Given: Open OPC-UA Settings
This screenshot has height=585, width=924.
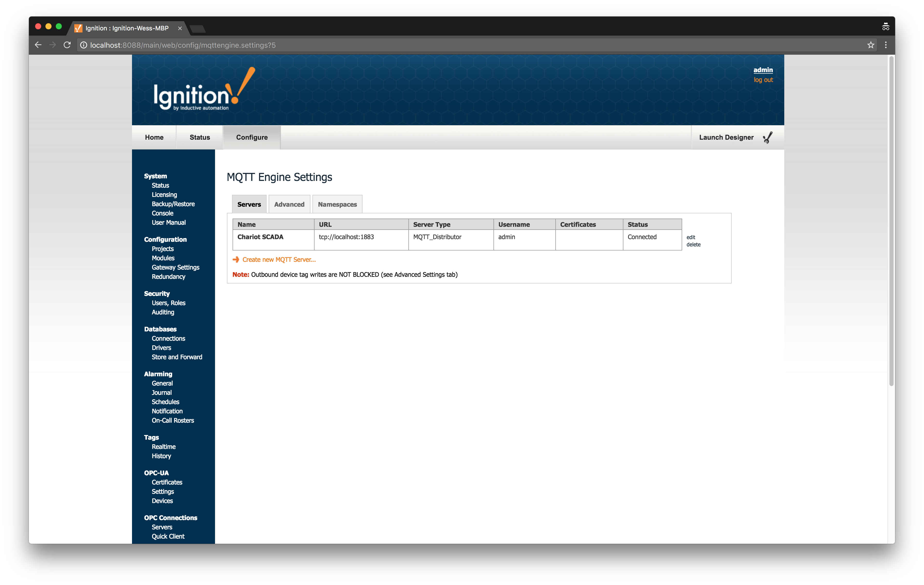Looking at the screenshot, I should click(163, 491).
